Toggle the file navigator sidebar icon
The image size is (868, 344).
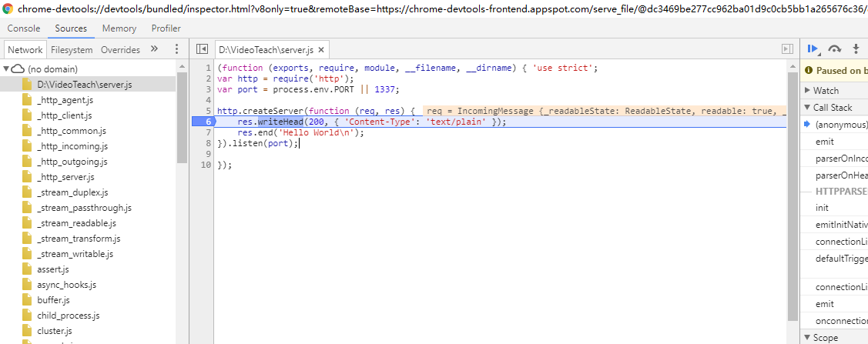pos(202,49)
